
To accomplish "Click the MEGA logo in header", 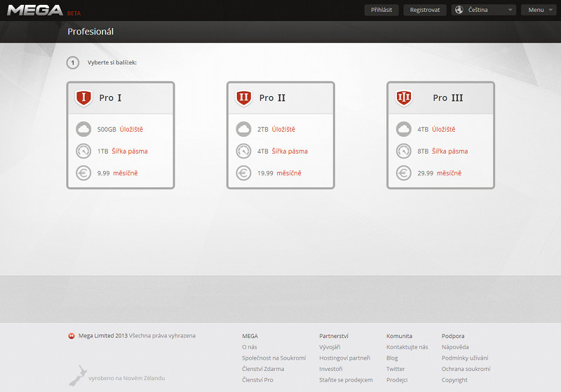I will [x=35, y=11].
